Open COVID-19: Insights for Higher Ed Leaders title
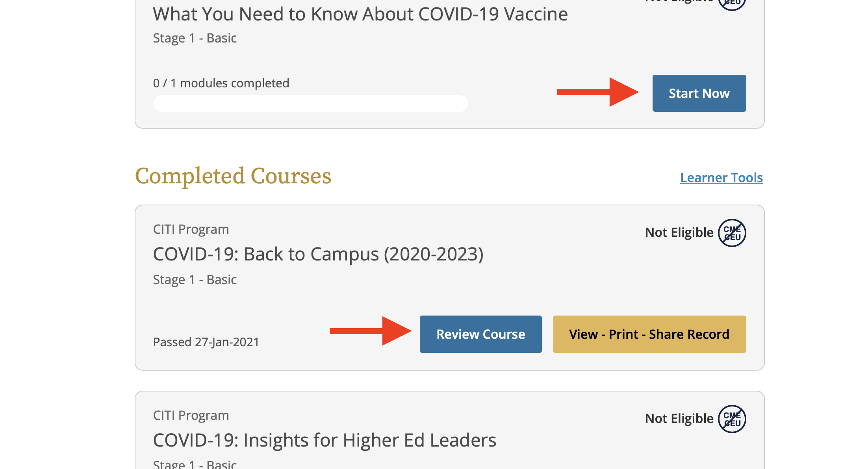The width and height of the screenshot is (868, 469). pos(324,440)
